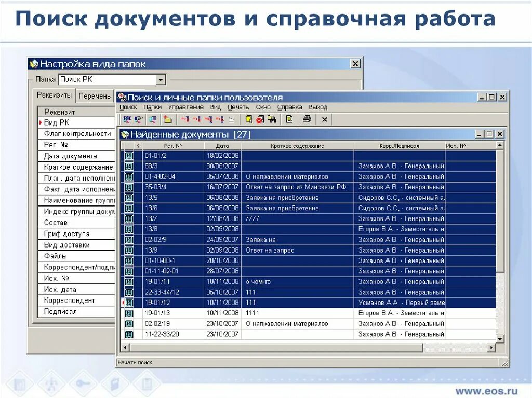
Task: Click the РКПД project search toolbar icon
Action: [x=152, y=119]
